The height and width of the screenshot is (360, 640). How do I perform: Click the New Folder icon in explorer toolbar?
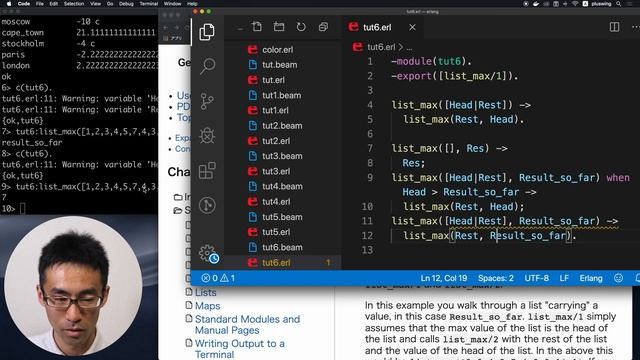click(x=279, y=27)
